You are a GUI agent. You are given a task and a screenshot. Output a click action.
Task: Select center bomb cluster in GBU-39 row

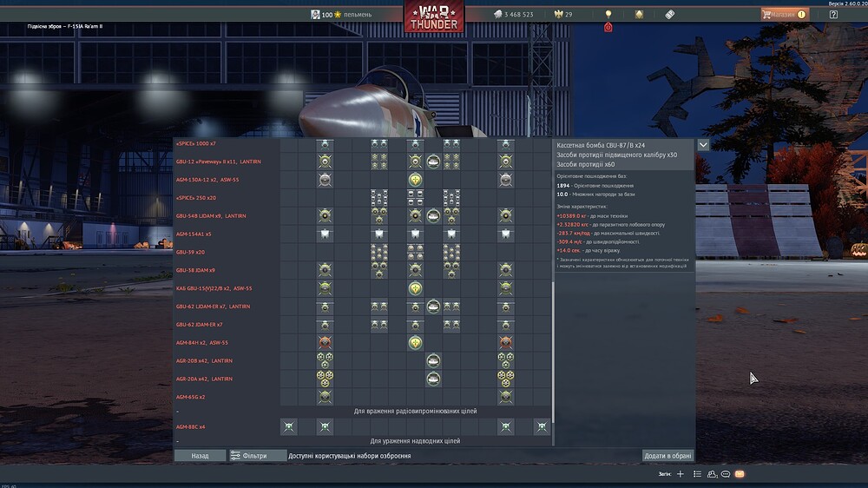415,252
